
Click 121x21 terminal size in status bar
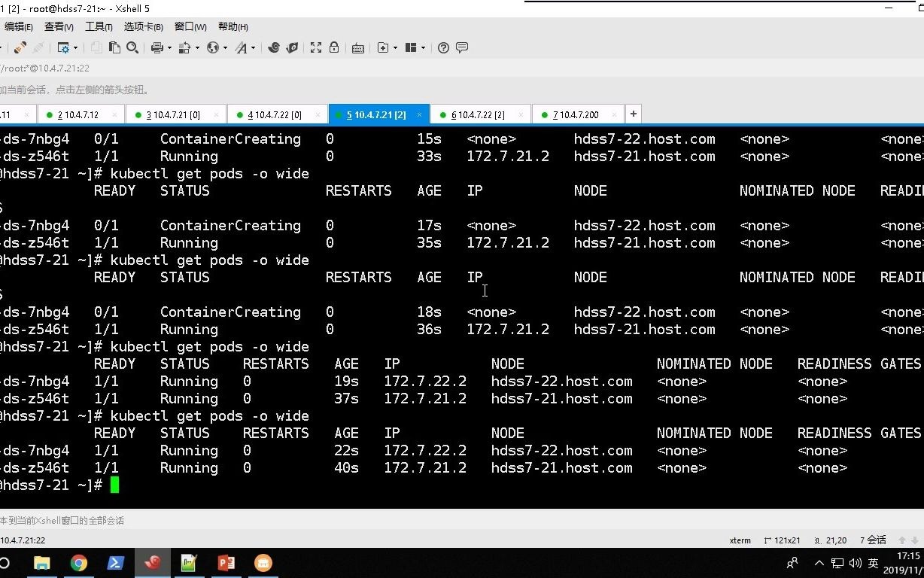pyautogui.click(x=783, y=540)
